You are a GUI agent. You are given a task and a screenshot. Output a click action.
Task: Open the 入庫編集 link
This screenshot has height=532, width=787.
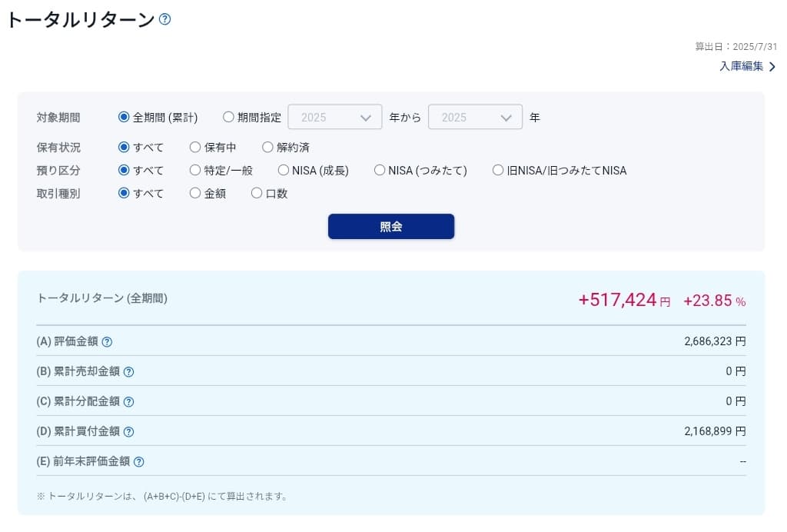[x=741, y=67]
